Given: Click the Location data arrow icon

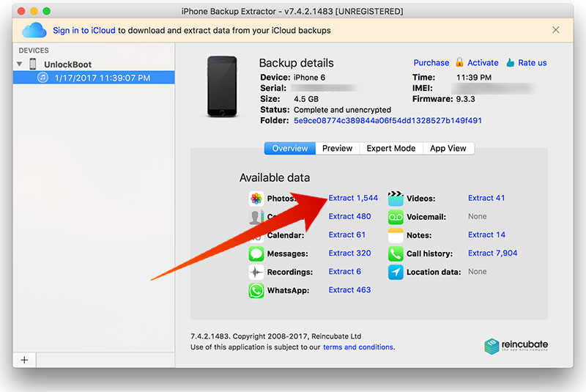Looking at the screenshot, I should coord(396,272).
